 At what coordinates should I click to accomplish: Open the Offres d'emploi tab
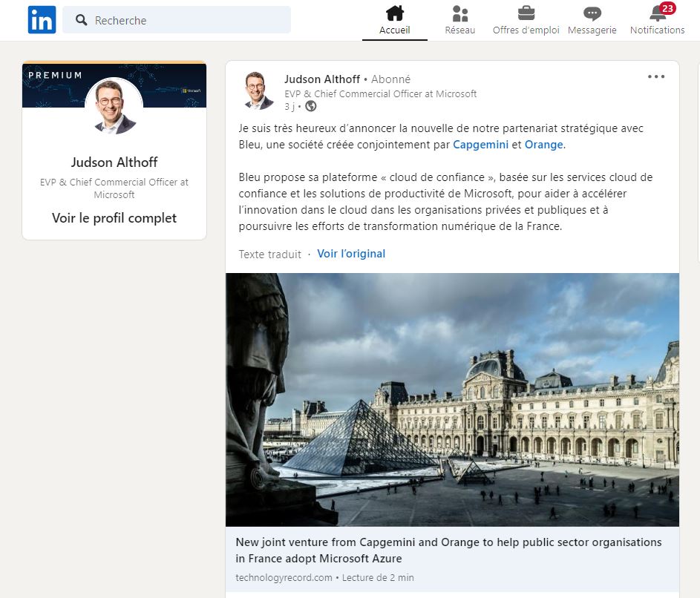[526, 21]
